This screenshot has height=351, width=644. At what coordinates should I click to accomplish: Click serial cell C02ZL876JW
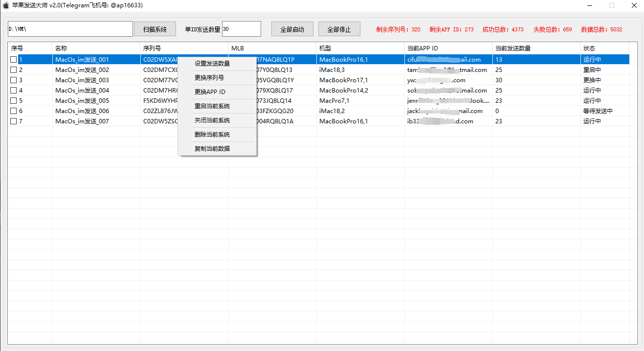160,111
